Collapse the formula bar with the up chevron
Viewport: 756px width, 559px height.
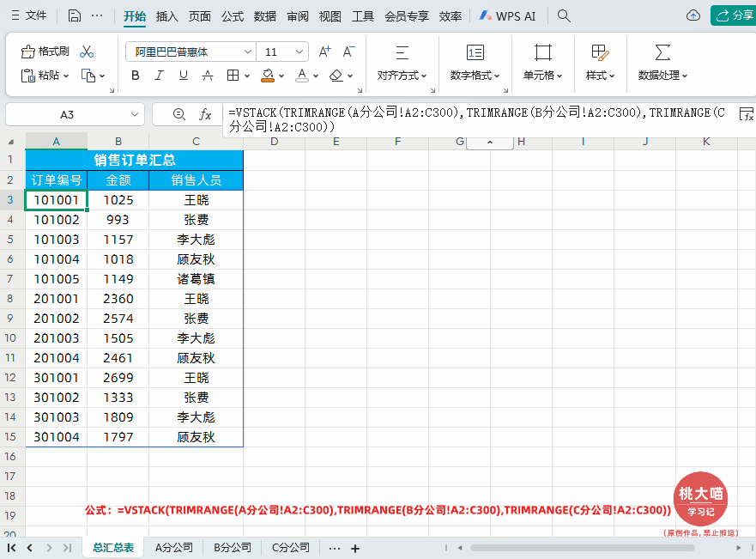[x=490, y=143]
